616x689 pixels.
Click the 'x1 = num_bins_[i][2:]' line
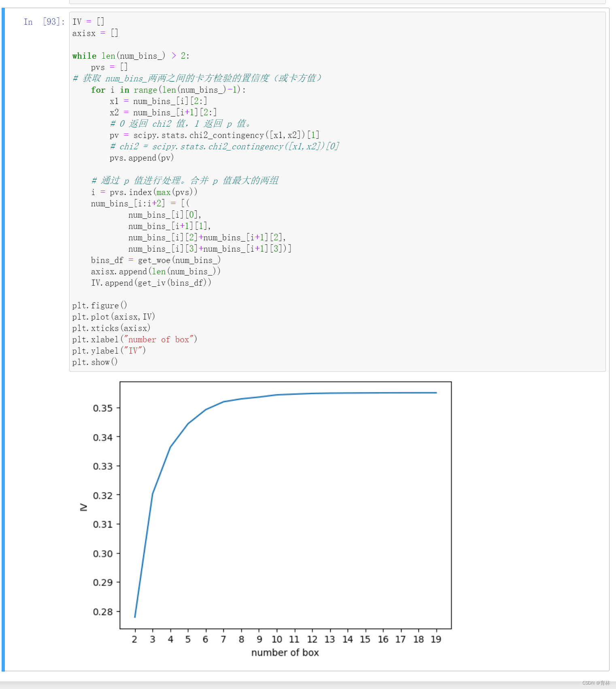158,101
